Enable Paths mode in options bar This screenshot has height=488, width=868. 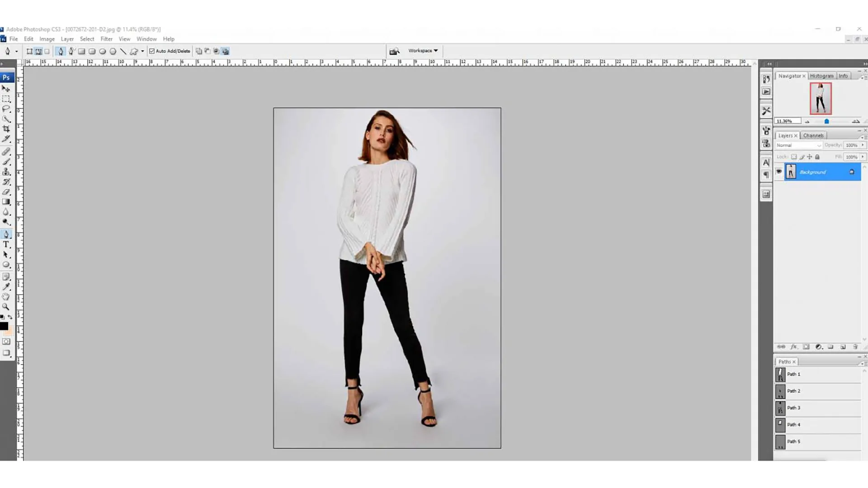pos(38,51)
